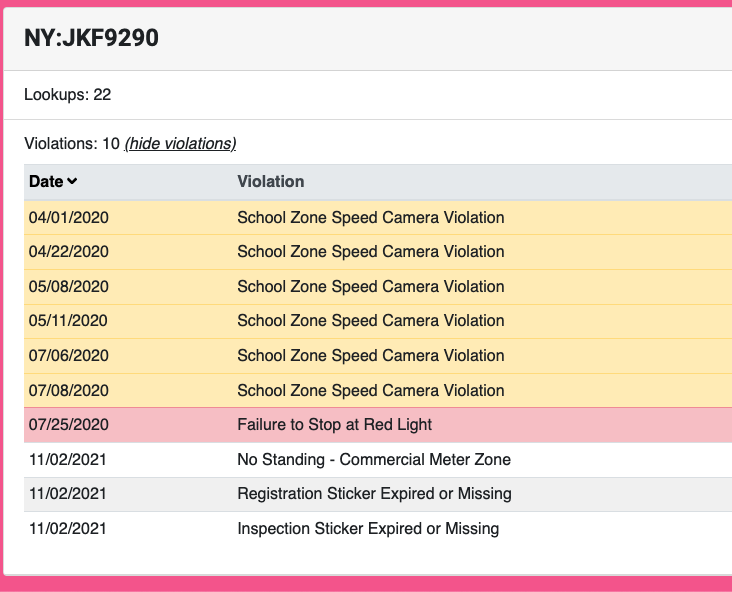
Task: Select the 05/08/2020 date cell
Action: click(69, 286)
